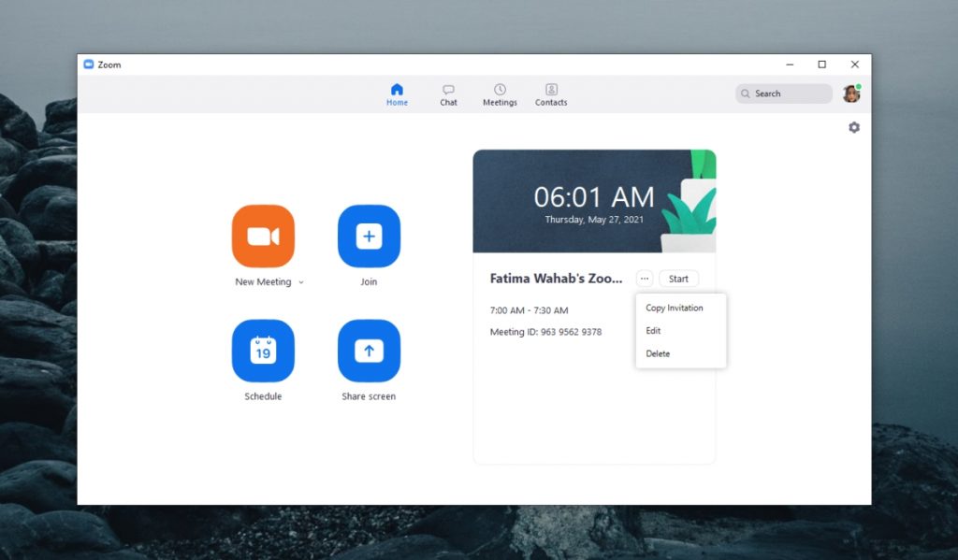Open the Chat tab
The width and height of the screenshot is (958, 560).
[448, 93]
